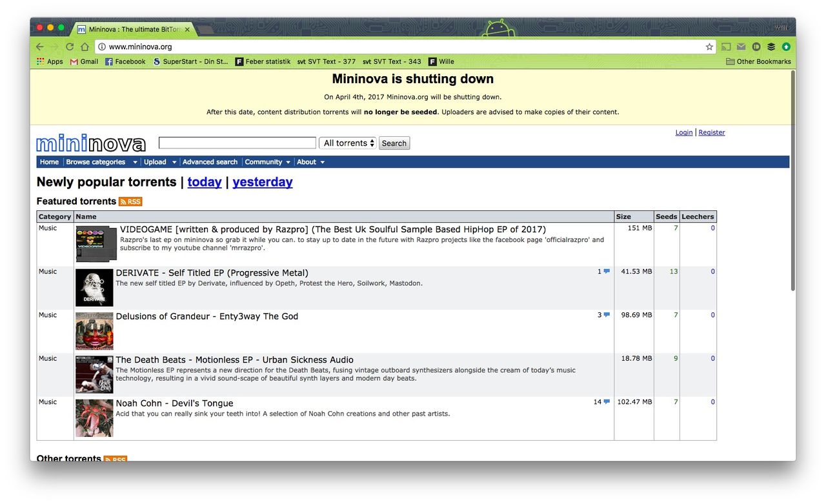Click The Death Beats cover thumbnail
The height and width of the screenshot is (504, 826).
pyautogui.click(x=94, y=374)
